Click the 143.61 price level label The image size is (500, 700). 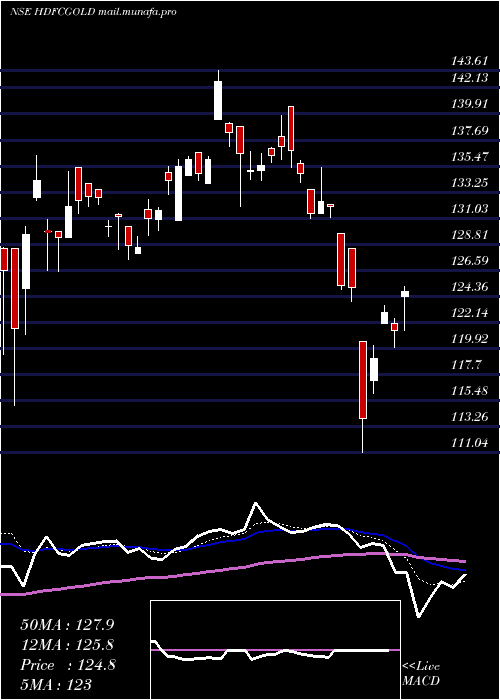(x=469, y=61)
